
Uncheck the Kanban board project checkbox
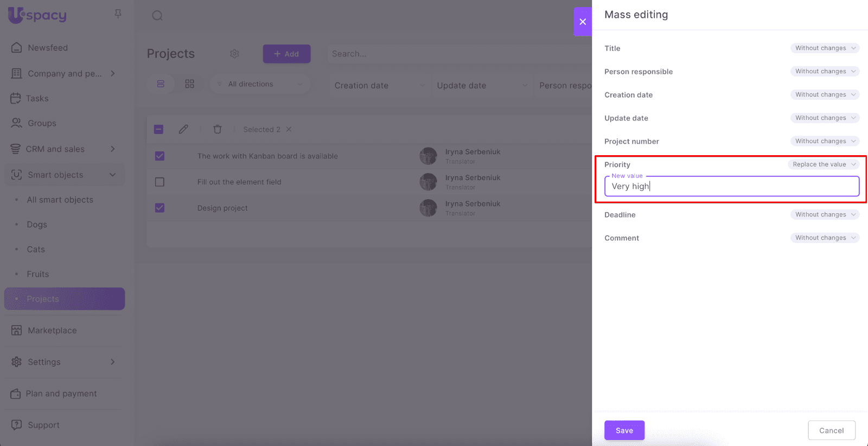click(159, 156)
